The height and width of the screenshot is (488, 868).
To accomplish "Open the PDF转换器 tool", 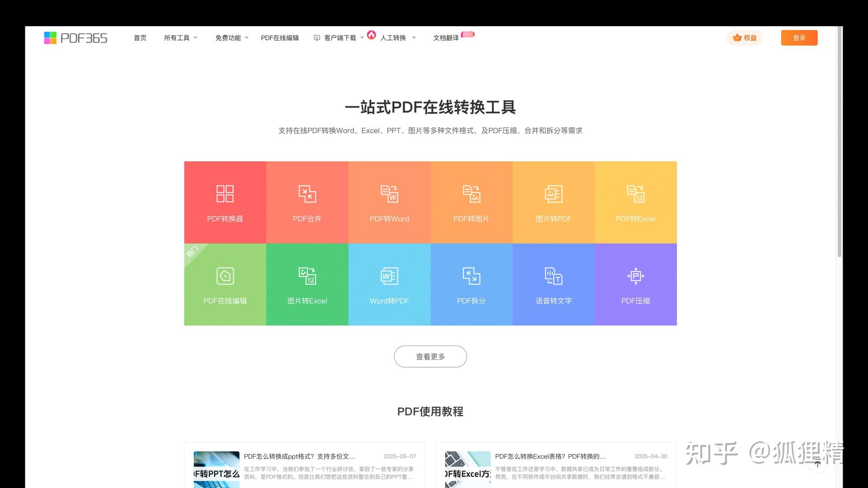I will point(225,202).
